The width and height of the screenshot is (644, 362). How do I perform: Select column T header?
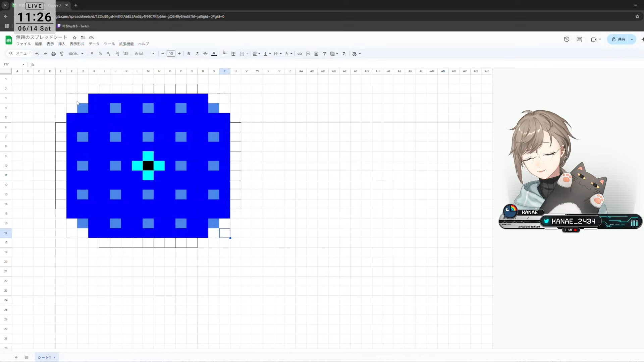point(225,71)
